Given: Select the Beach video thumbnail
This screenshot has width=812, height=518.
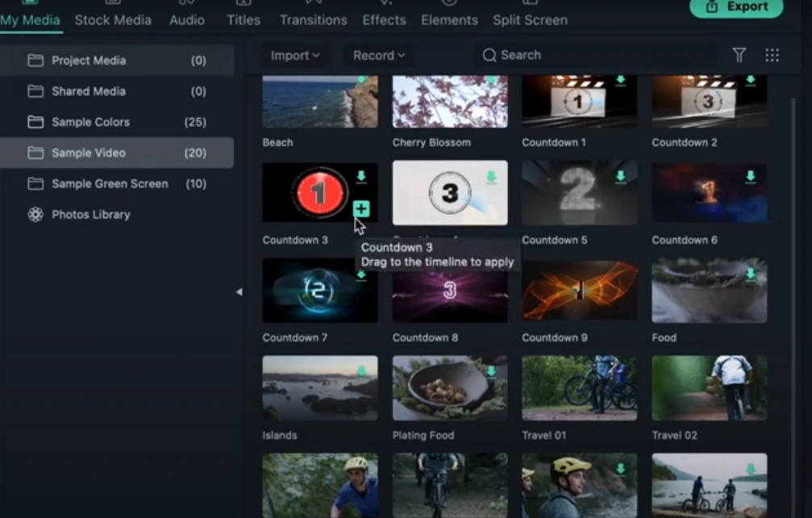Looking at the screenshot, I should 320,102.
